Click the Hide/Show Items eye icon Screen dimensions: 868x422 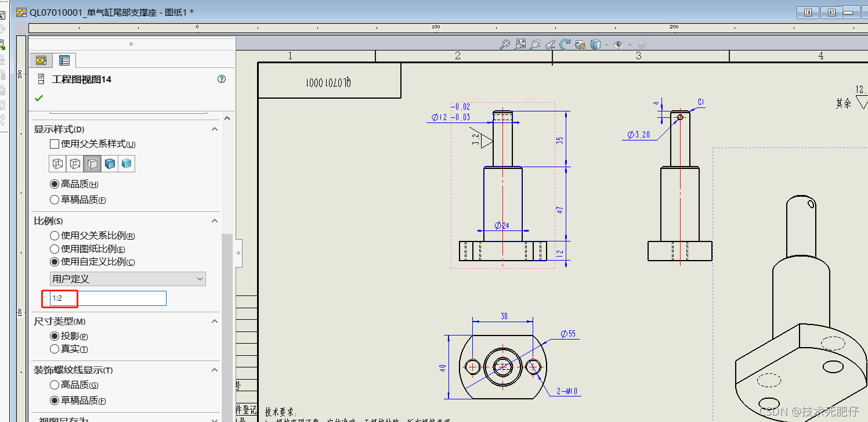(619, 44)
